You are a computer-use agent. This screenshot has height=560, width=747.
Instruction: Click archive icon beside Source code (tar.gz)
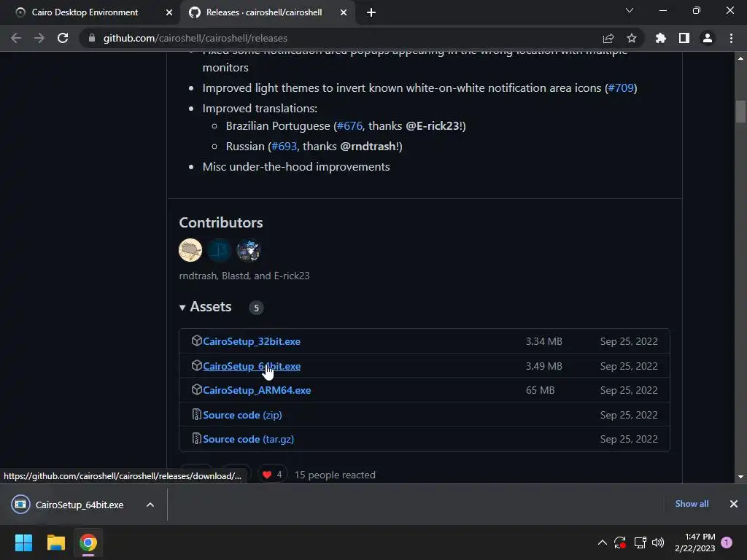pos(196,438)
